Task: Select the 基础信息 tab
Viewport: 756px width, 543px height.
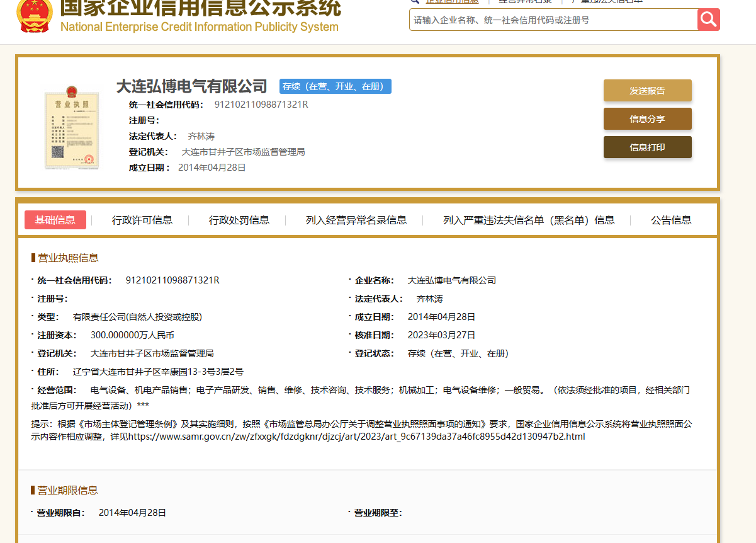Action: [x=55, y=220]
